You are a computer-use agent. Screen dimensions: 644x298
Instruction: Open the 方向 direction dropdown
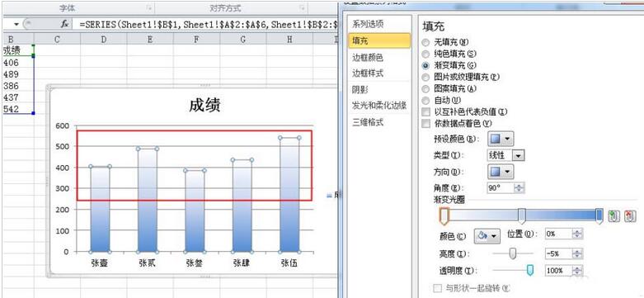501,172
